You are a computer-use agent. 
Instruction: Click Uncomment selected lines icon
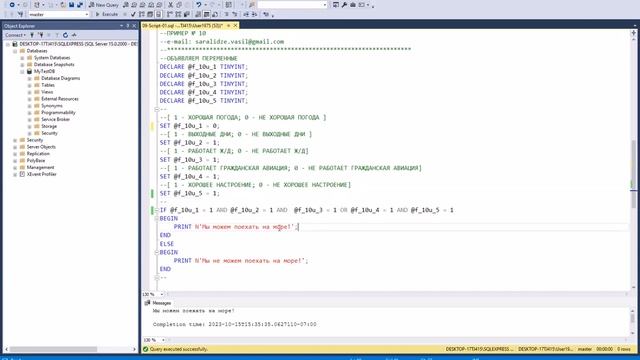click(235, 14)
